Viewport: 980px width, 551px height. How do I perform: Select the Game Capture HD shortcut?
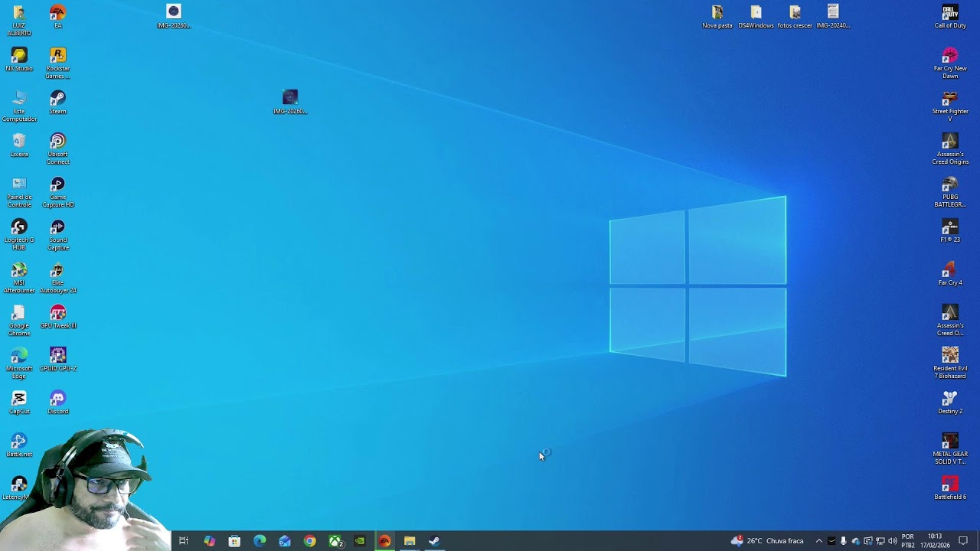[x=57, y=192]
